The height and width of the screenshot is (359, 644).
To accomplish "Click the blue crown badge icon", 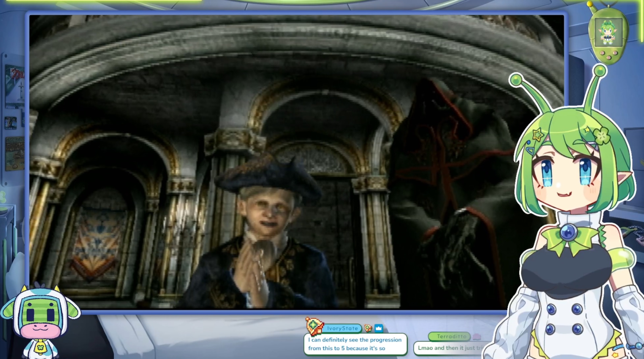I will (378, 328).
